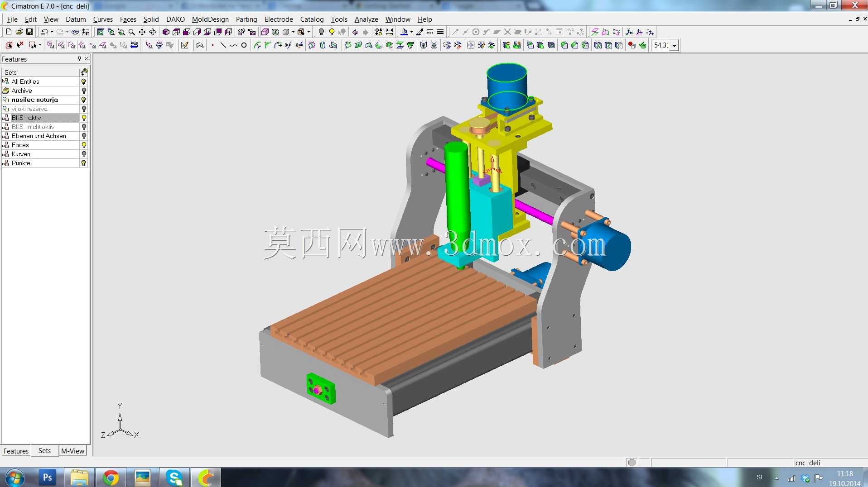Image resolution: width=868 pixels, height=487 pixels.
Task: Click the 54,31 value input field
Action: coord(661,45)
